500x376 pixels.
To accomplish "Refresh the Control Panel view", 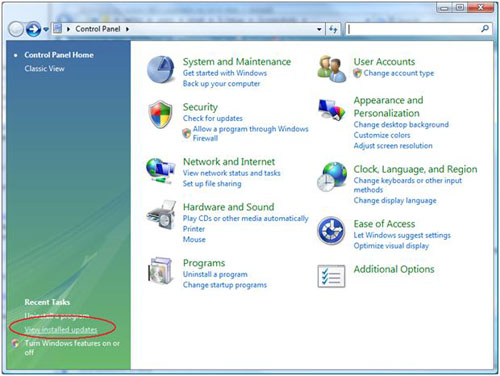I will [x=333, y=29].
